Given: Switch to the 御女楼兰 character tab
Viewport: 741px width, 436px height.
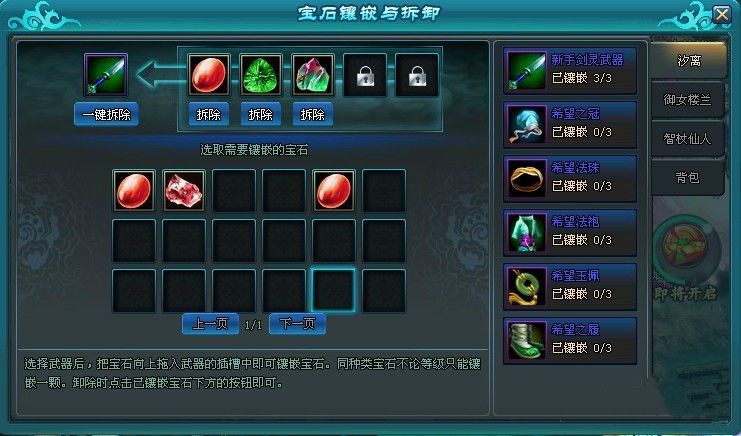Looking at the screenshot, I should coord(688,100).
